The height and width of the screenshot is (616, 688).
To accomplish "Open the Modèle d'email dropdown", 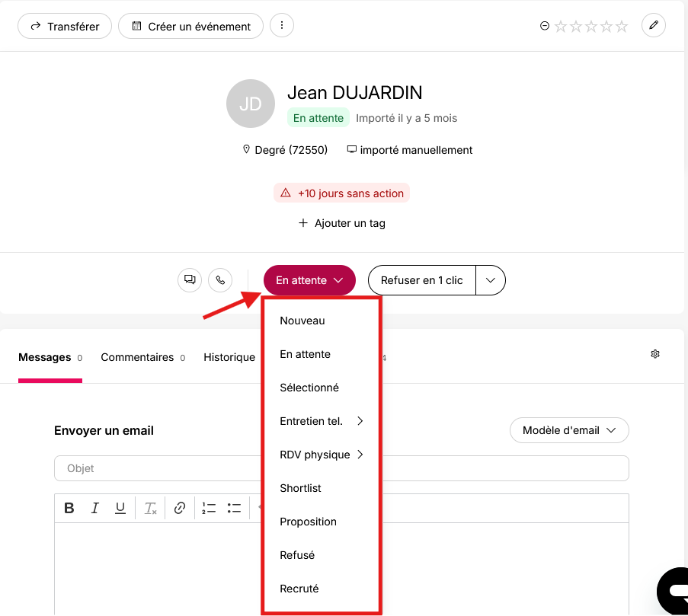I will coord(569,430).
